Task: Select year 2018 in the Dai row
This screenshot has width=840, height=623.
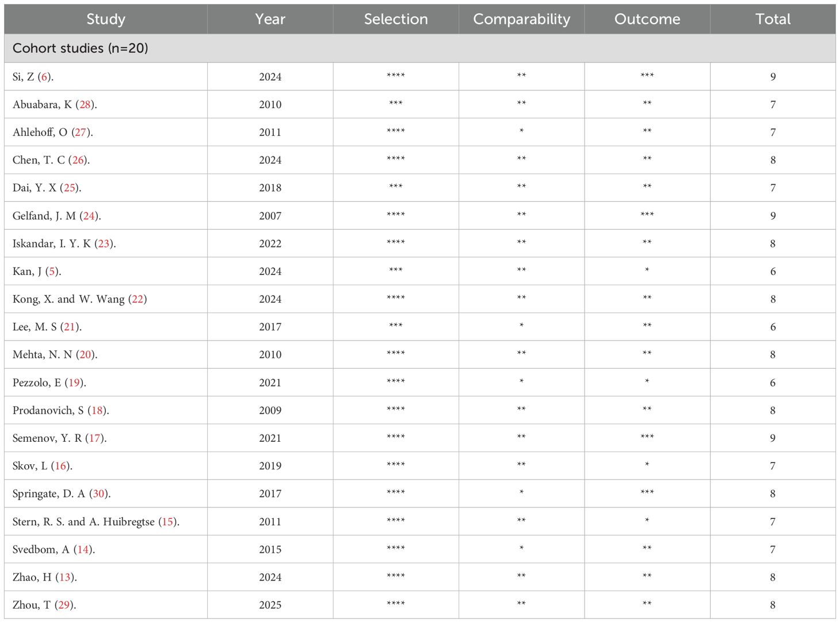Action: (x=270, y=188)
